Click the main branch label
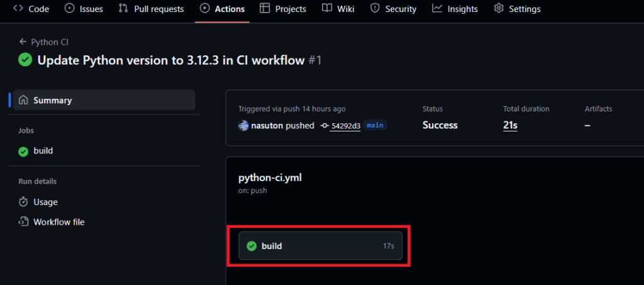 [375, 125]
